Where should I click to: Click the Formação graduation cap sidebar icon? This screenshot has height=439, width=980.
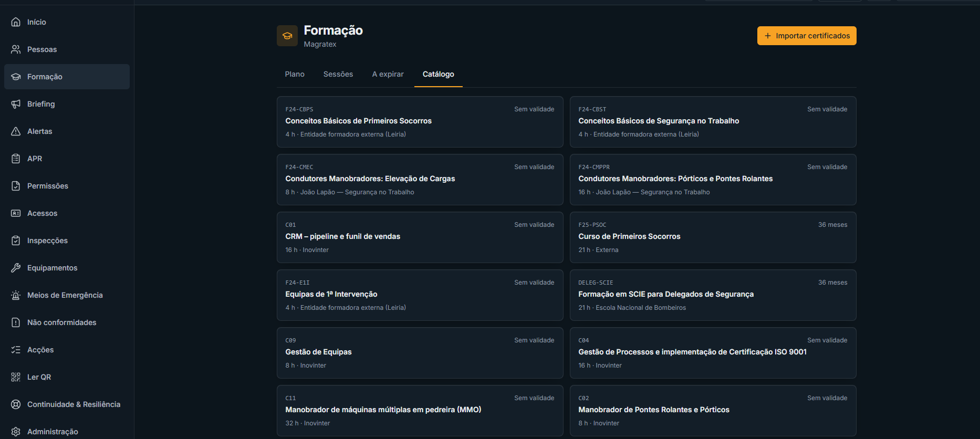pyautogui.click(x=16, y=77)
